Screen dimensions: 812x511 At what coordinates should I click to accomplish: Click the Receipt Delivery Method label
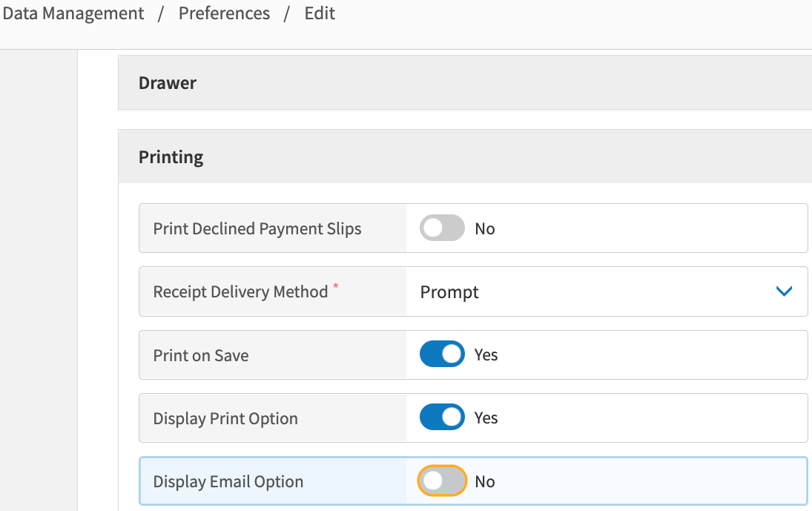(240, 291)
